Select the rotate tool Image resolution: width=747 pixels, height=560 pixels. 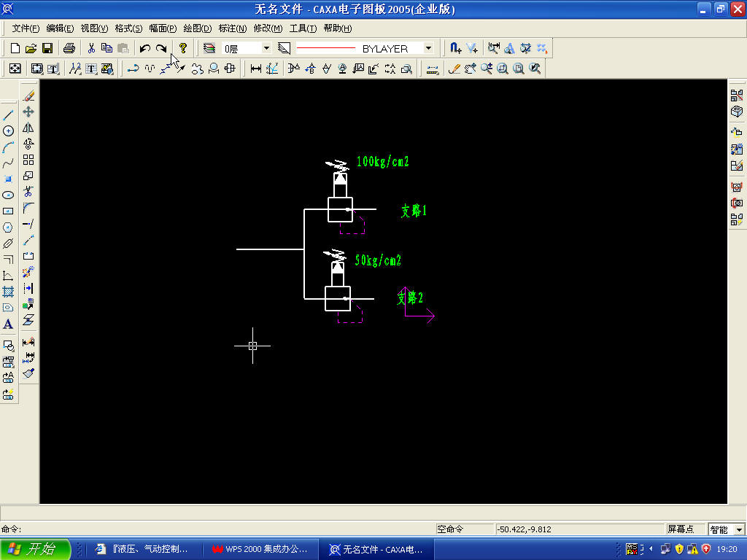point(28,144)
